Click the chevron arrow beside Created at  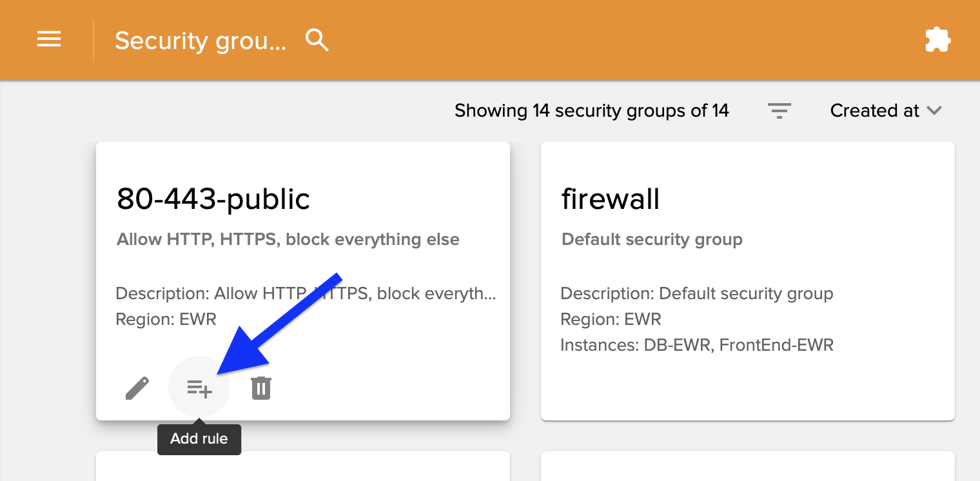coord(934,111)
